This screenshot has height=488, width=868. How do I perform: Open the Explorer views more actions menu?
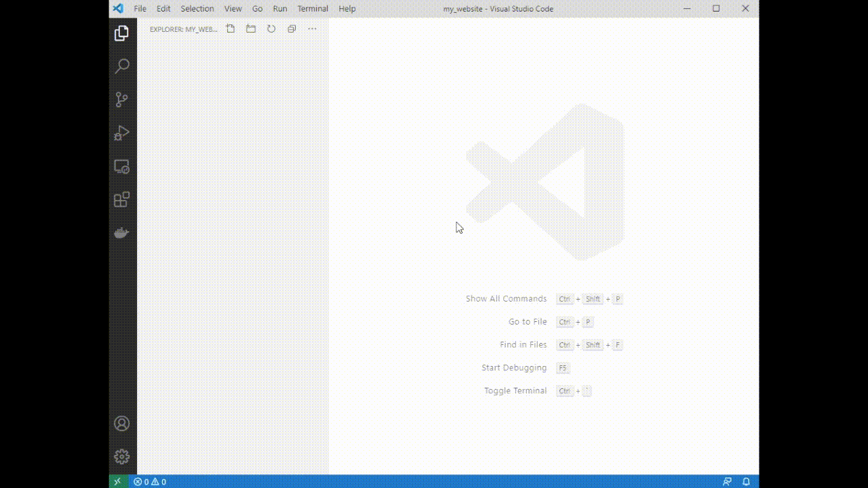[312, 28]
